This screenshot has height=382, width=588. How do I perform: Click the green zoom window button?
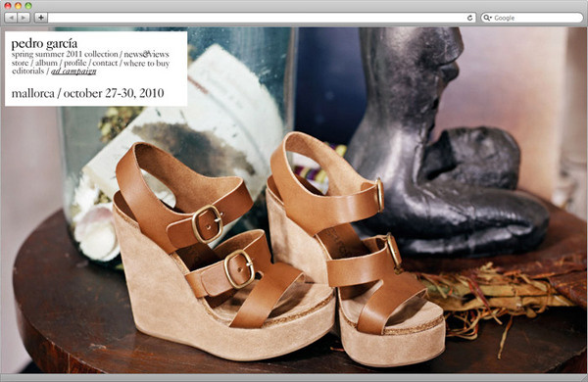coord(28,6)
